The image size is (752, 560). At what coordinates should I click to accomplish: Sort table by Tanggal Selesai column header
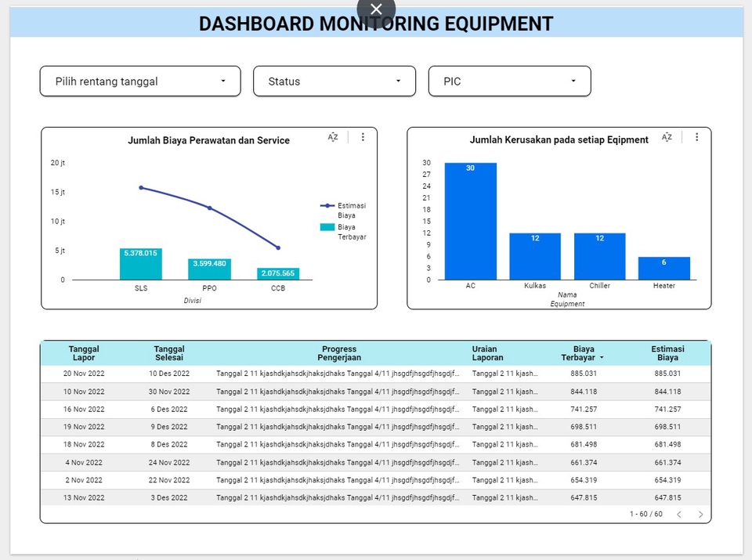point(169,353)
